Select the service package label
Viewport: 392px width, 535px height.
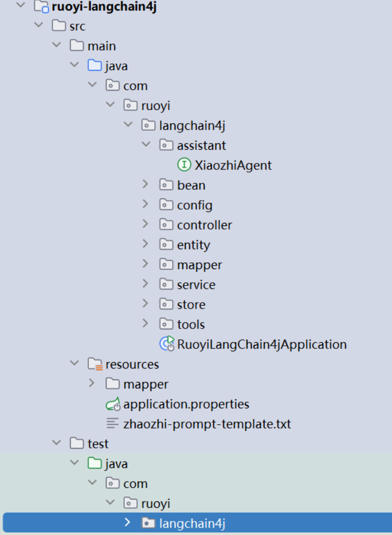coord(196,285)
